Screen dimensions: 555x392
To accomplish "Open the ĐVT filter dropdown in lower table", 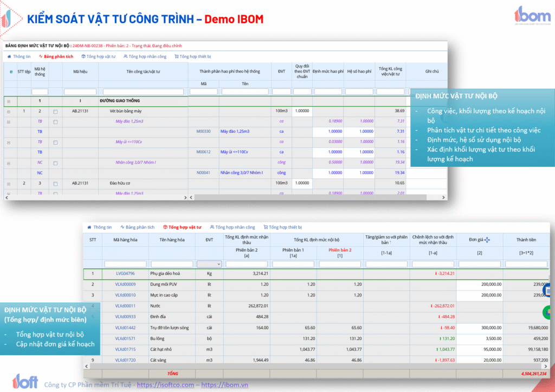I will pyautogui.click(x=210, y=264).
